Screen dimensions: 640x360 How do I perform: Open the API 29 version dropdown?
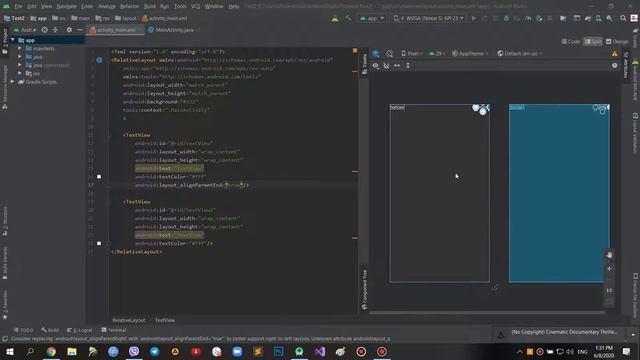click(437, 53)
